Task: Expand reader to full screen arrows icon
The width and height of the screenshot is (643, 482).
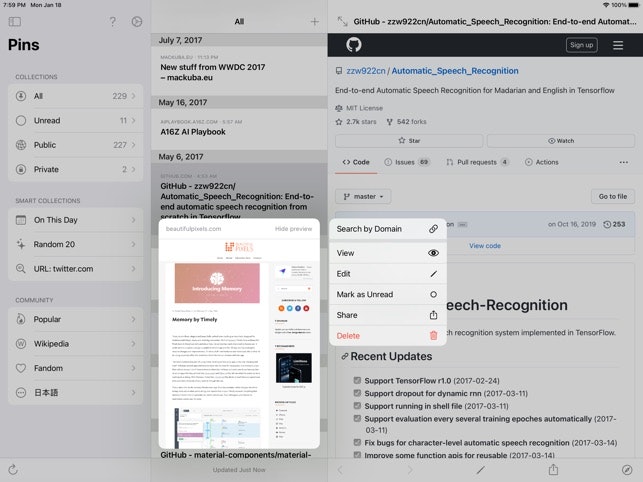Action: point(342,21)
